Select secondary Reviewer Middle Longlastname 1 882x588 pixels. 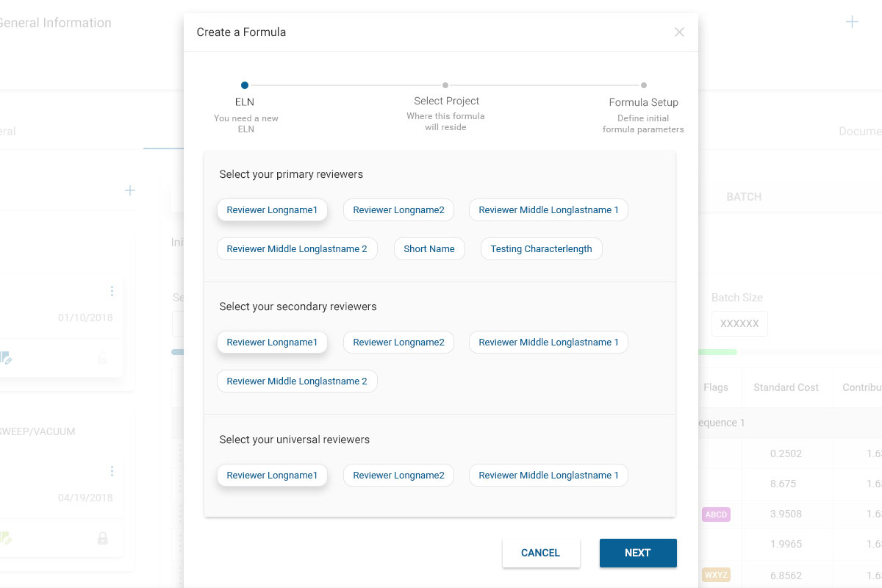(548, 343)
